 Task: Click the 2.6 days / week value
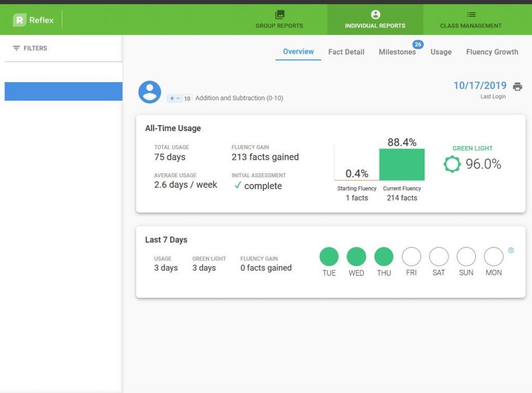click(185, 185)
